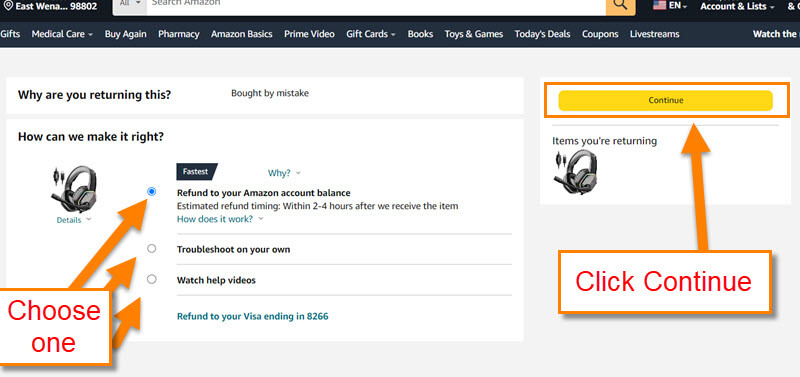
Task: Open Livestreams
Action: coord(655,34)
